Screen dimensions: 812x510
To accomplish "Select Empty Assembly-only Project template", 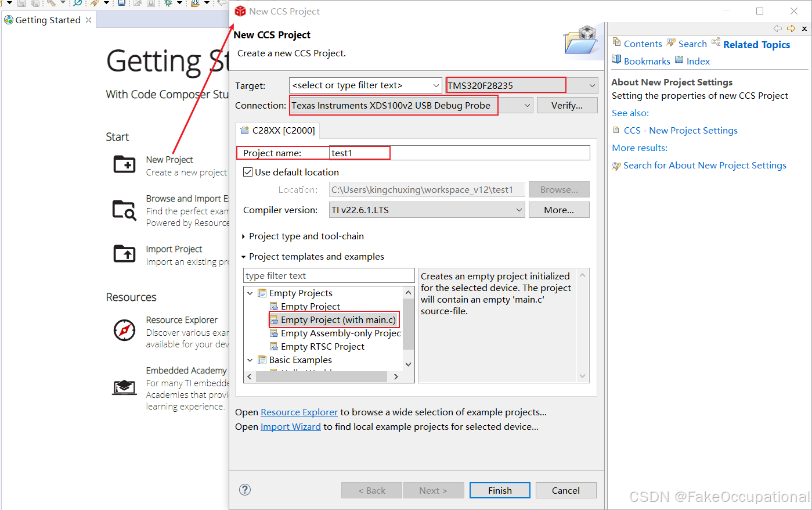I will 341,333.
